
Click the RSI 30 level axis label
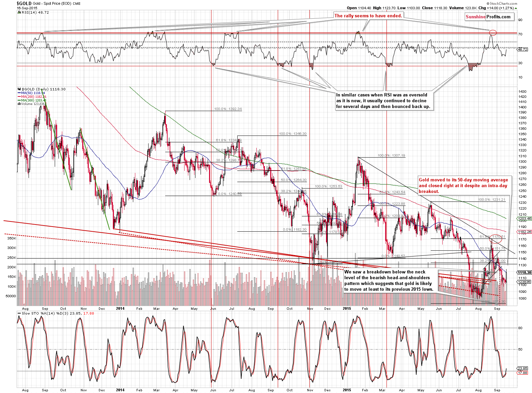[520, 63]
